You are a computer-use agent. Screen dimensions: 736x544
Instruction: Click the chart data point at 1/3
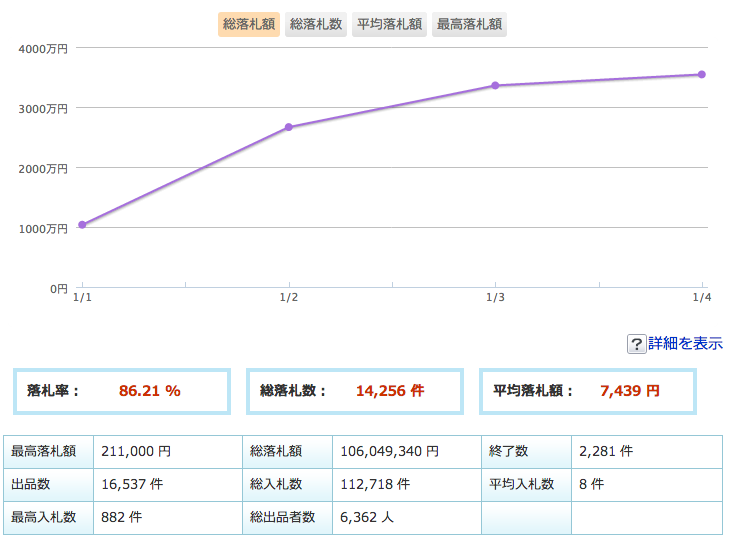pyautogui.click(x=495, y=85)
